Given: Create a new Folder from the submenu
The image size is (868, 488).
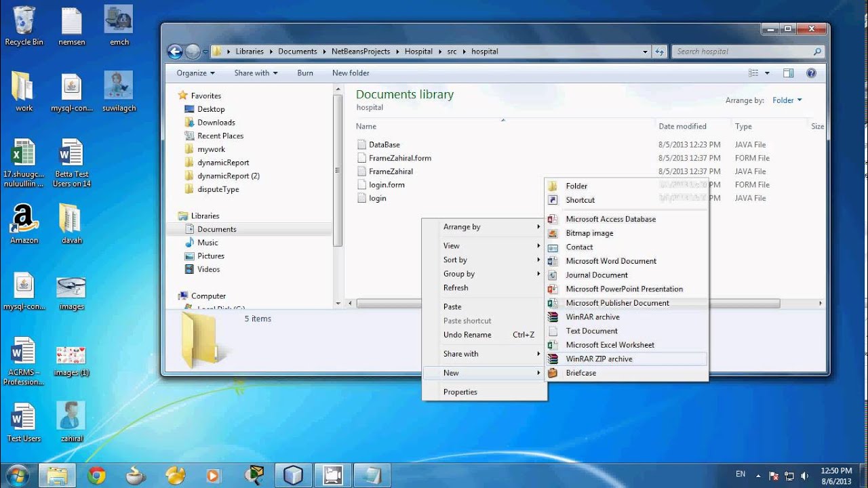Looking at the screenshot, I should pos(627,186).
